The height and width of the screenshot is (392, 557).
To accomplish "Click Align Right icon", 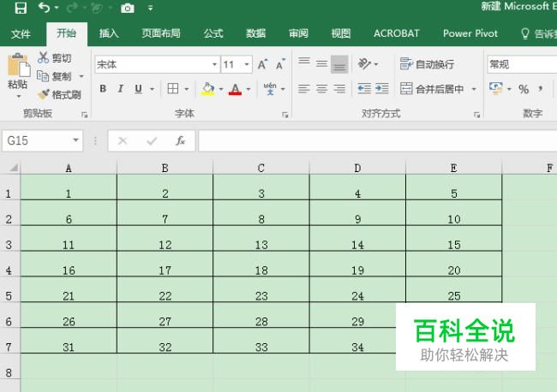I will coord(339,89).
